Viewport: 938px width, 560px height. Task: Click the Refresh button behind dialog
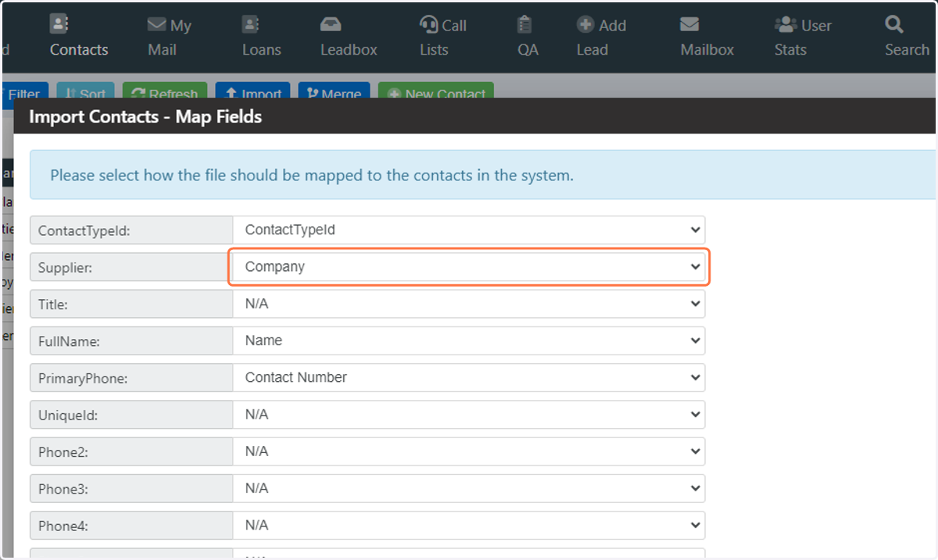coord(164,91)
